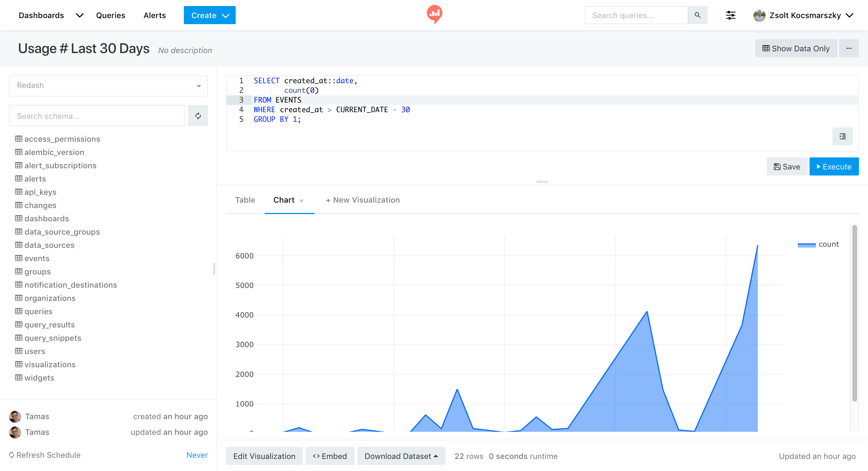Execute the SQL query
This screenshot has height=471, width=868.
pos(834,166)
